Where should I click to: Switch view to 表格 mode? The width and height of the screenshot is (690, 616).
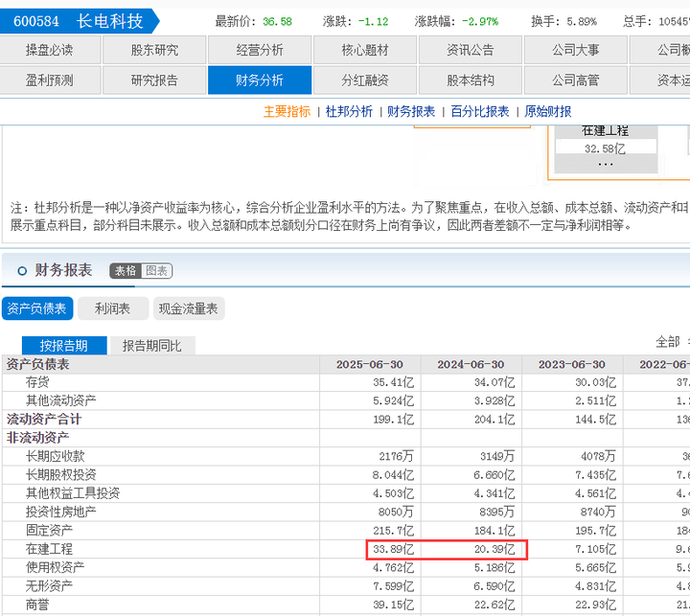[126, 270]
